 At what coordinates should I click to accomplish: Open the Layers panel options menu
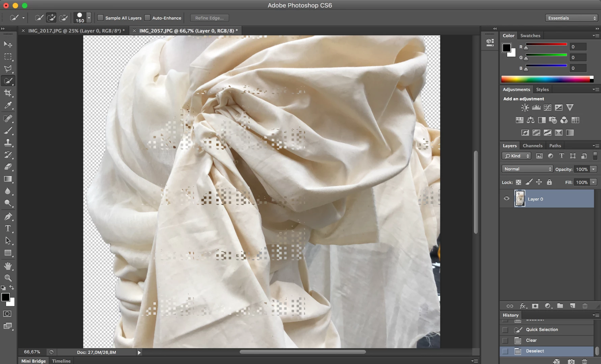(x=596, y=146)
